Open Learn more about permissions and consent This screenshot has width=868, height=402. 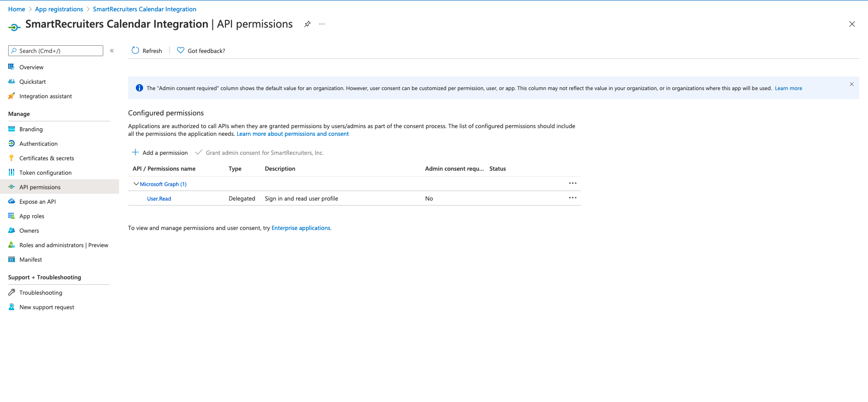[x=293, y=134]
